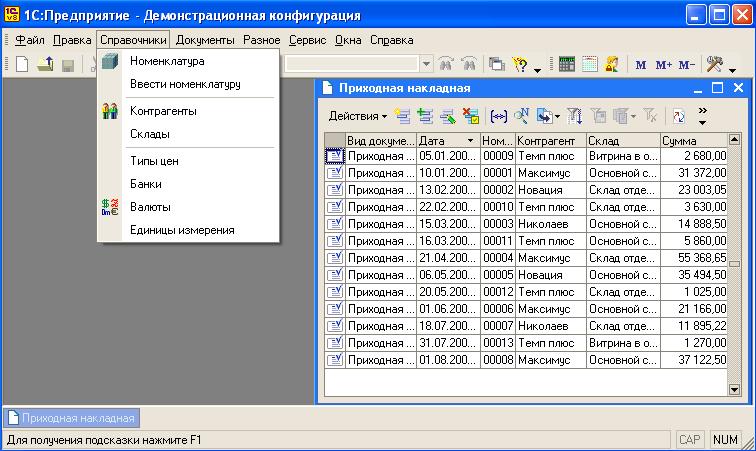Open dropdown arrow next to the help pointer icon
Viewport: 756px width, 451px height.
point(538,70)
